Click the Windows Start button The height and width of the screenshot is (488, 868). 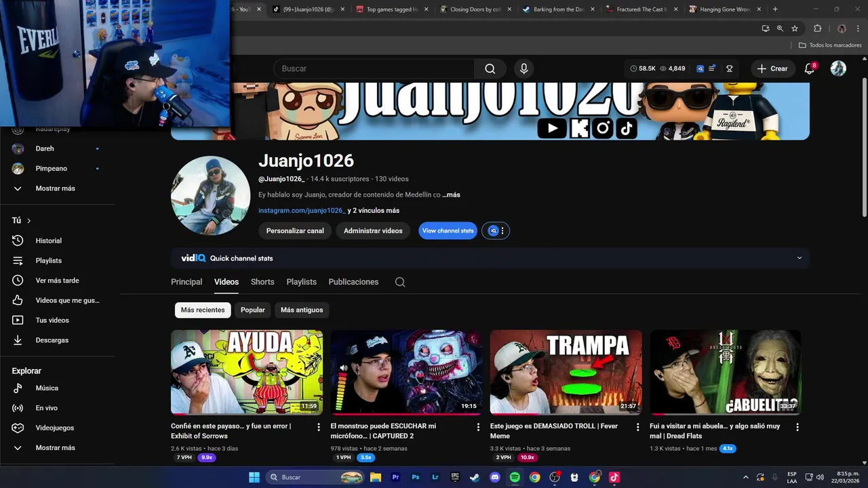[x=254, y=477]
